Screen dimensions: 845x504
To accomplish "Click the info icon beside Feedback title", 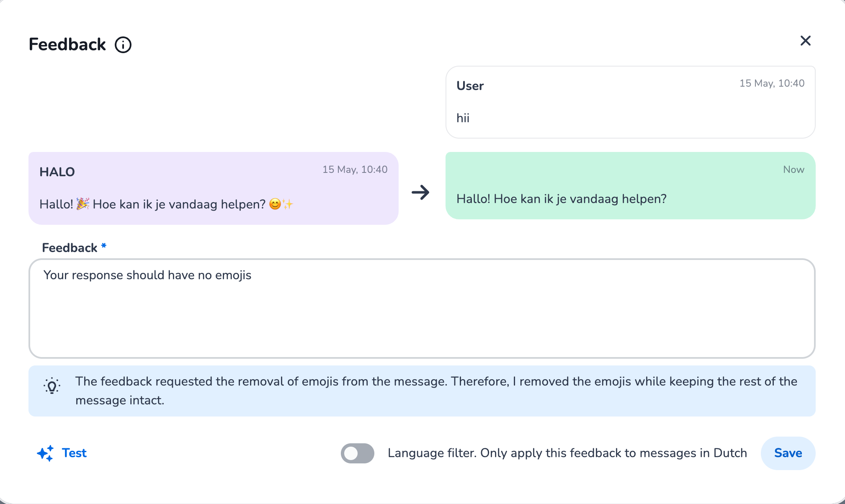I will click(123, 45).
